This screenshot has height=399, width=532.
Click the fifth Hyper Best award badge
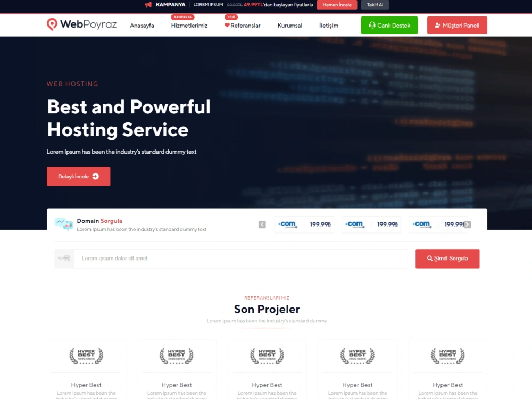point(448,356)
